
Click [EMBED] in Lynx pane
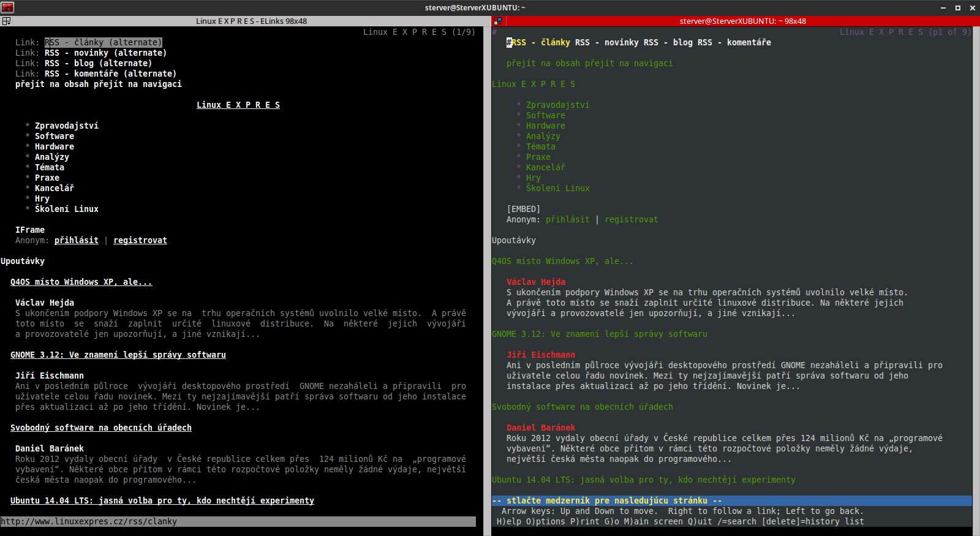pos(524,209)
